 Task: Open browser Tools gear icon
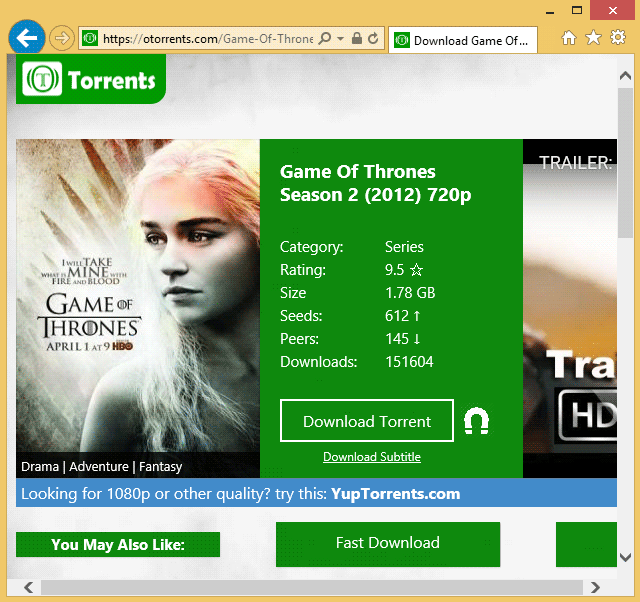coord(618,37)
